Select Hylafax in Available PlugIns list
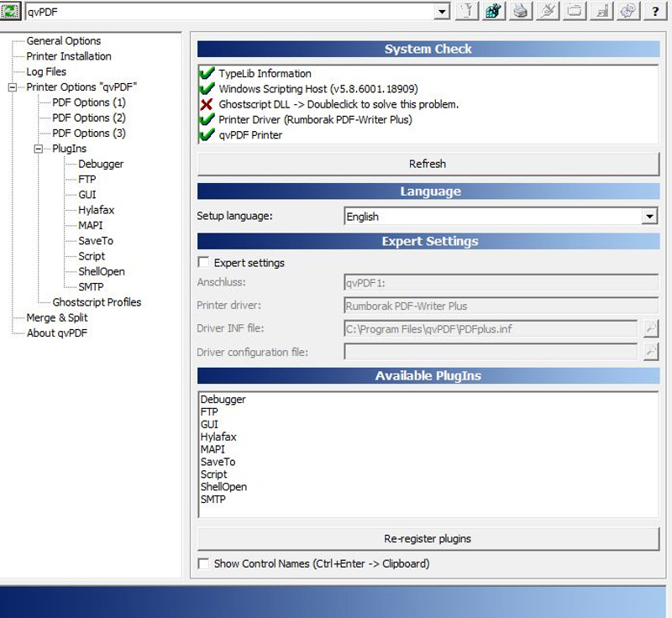672x618 pixels. point(218,437)
